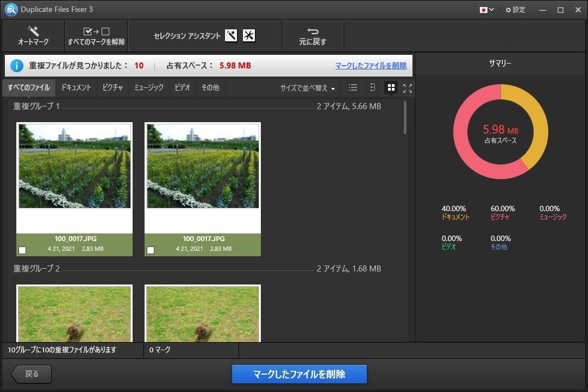Click '0 マーク' status bar entry
Image resolution: width=588 pixels, height=392 pixels.
160,350
